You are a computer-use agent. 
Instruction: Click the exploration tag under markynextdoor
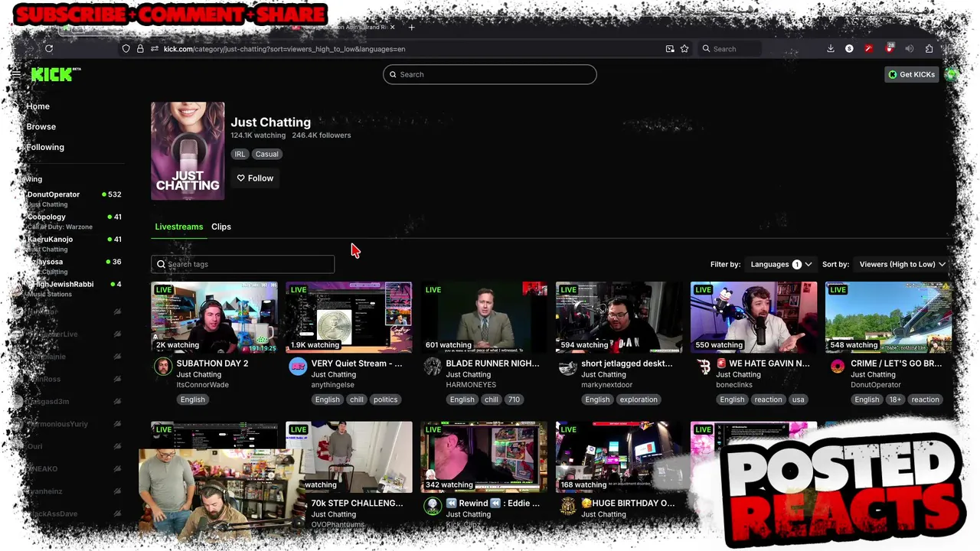639,399
